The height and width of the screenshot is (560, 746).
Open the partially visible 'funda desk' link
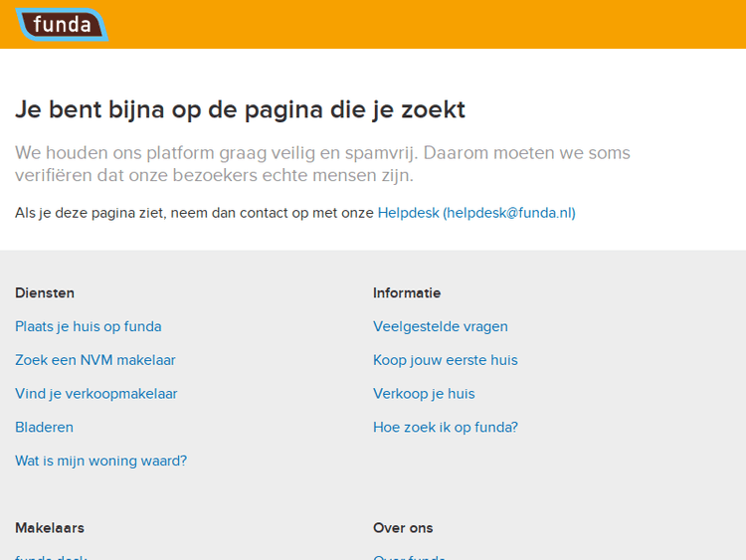click(x=51, y=557)
